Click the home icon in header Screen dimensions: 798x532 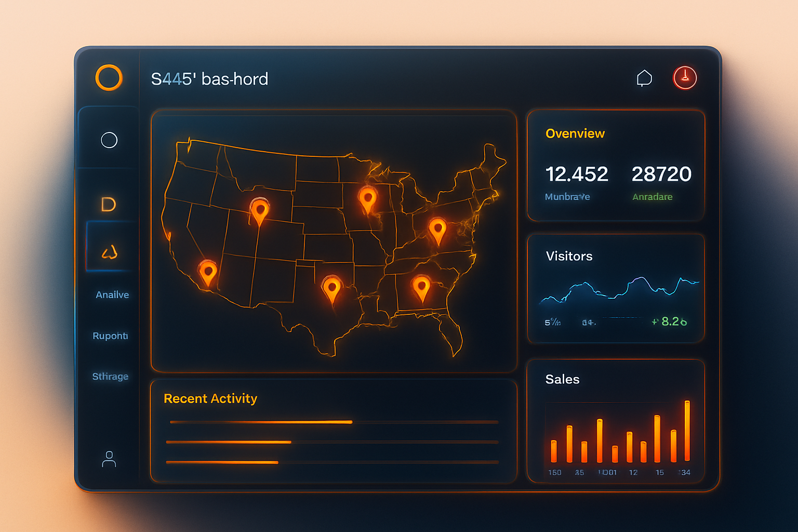[x=644, y=78]
